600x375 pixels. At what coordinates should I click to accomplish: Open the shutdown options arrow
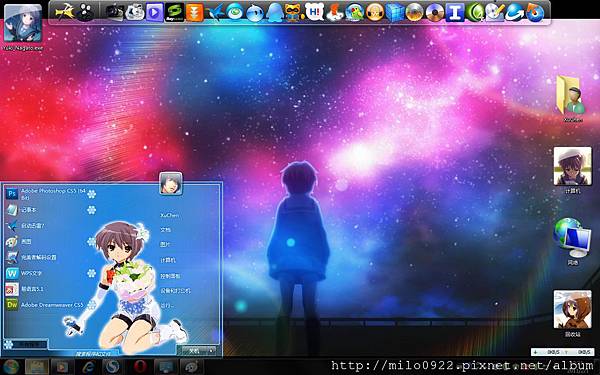click(212, 350)
